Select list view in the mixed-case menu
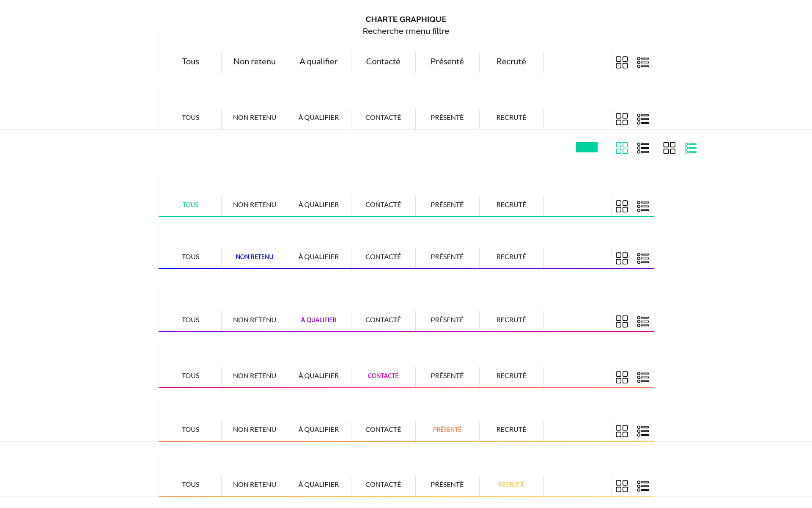Viewport: 812px width, 508px height. 643,62
